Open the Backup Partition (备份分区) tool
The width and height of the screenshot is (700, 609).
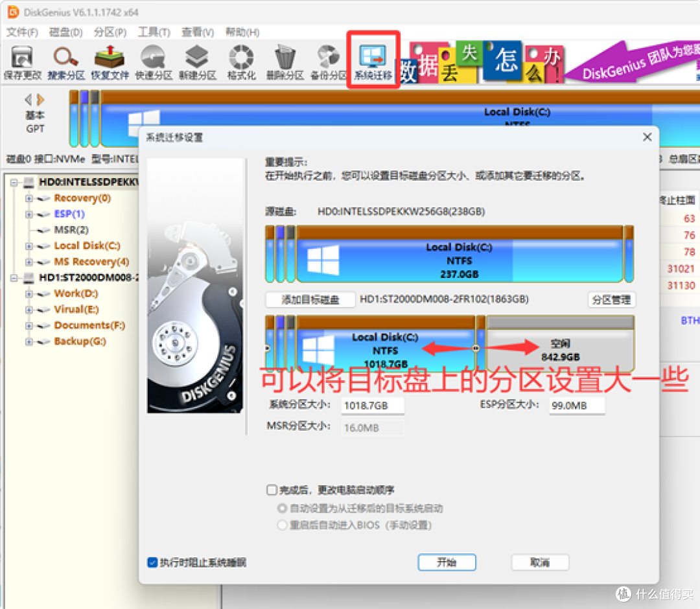point(329,62)
